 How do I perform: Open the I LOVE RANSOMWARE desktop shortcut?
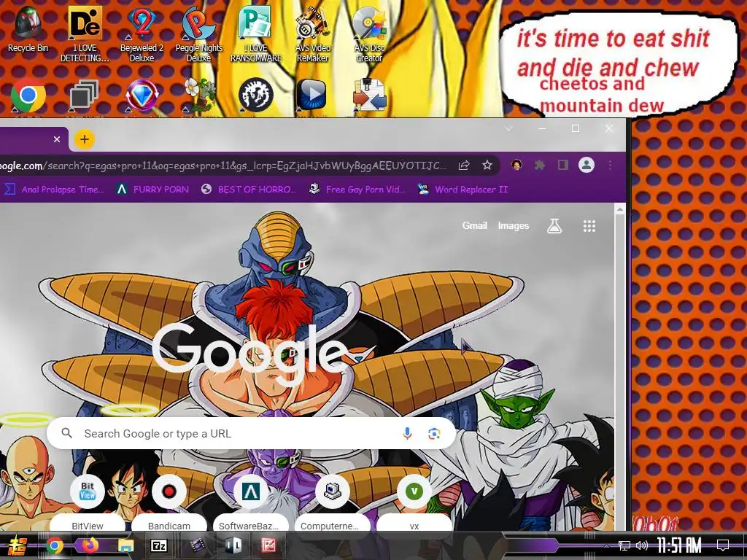(256, 34)
